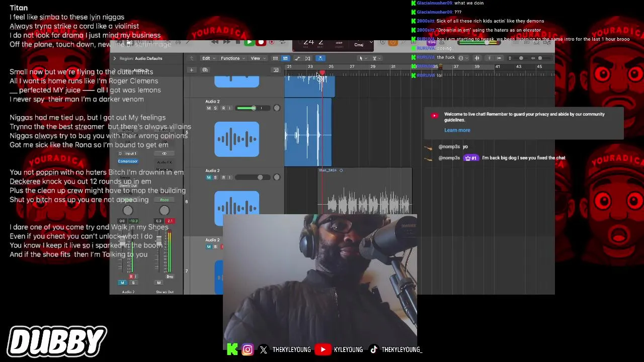The width and height of the screenshot is (644, 362).
Task: Click the Stop button in transport
Action: click(x=238, y=43)
